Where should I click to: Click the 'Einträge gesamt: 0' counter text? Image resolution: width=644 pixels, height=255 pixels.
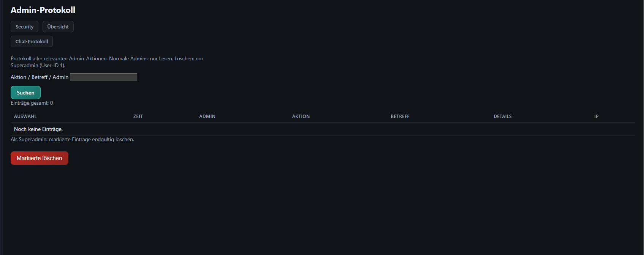(x=32, y=103)
